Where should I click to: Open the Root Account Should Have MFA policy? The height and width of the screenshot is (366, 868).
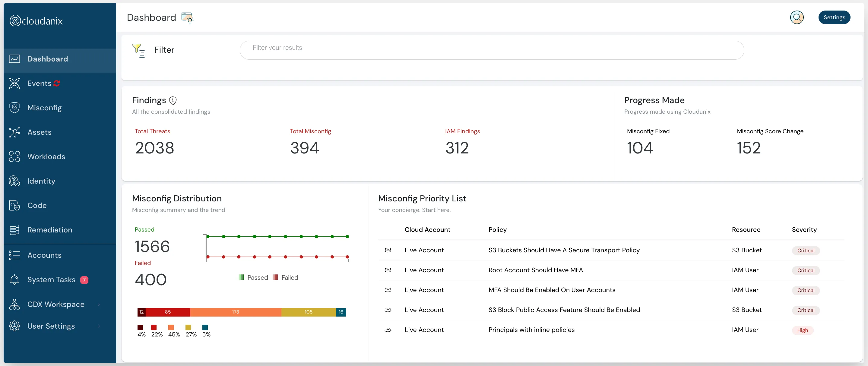click(535, 270)
